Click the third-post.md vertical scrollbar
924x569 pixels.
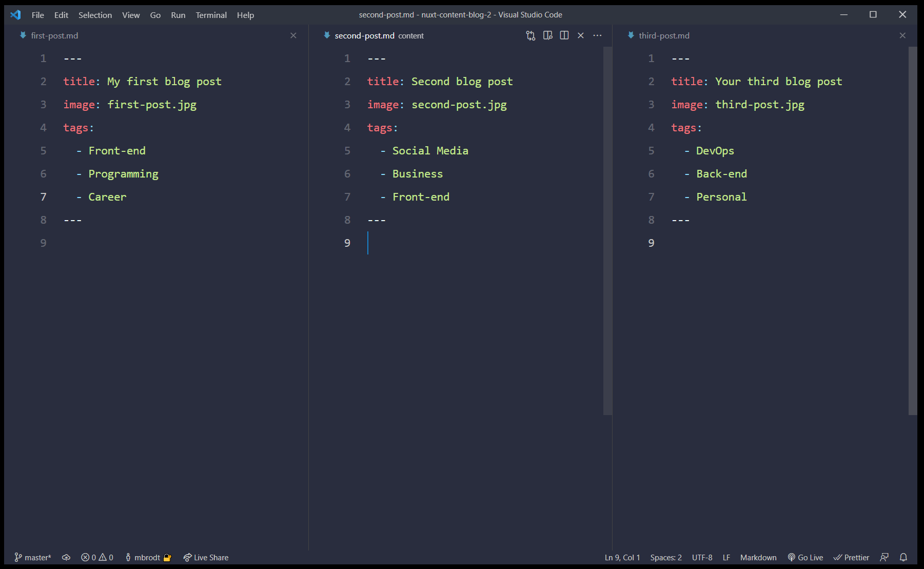[x=912, y=231]
